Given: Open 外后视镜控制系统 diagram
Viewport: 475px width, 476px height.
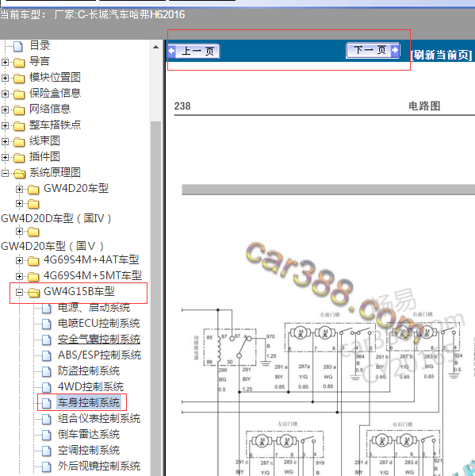Looking at the screenshot, I should coord(99,466).
